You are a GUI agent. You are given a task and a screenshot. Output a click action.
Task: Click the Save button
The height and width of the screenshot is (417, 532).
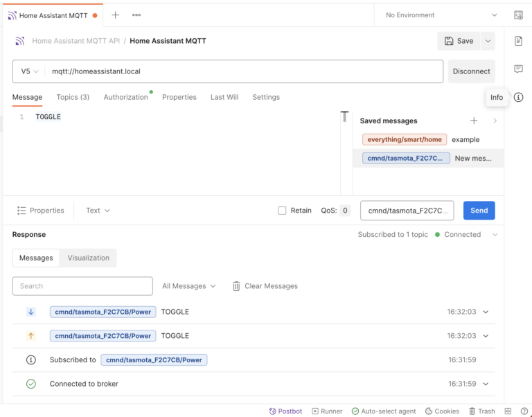pos(459,41)
